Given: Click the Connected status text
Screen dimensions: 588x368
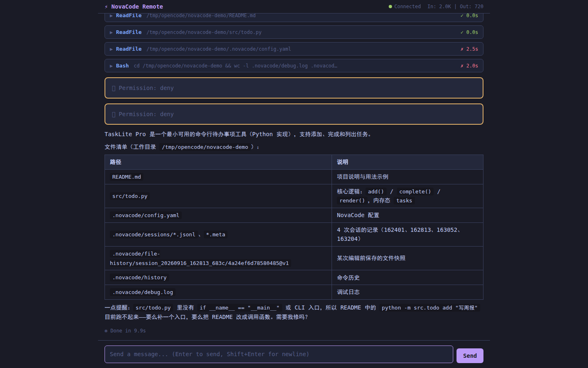Looking at the screenshot, I should coord(408,7).
